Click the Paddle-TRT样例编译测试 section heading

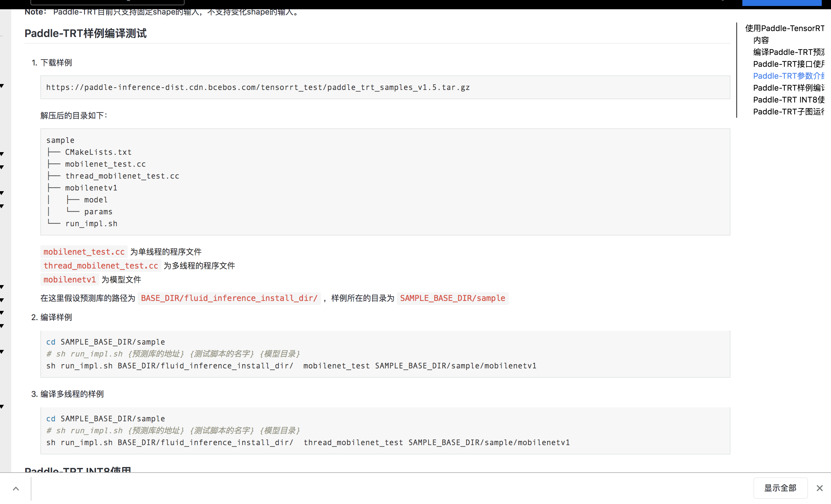(85, 33)
